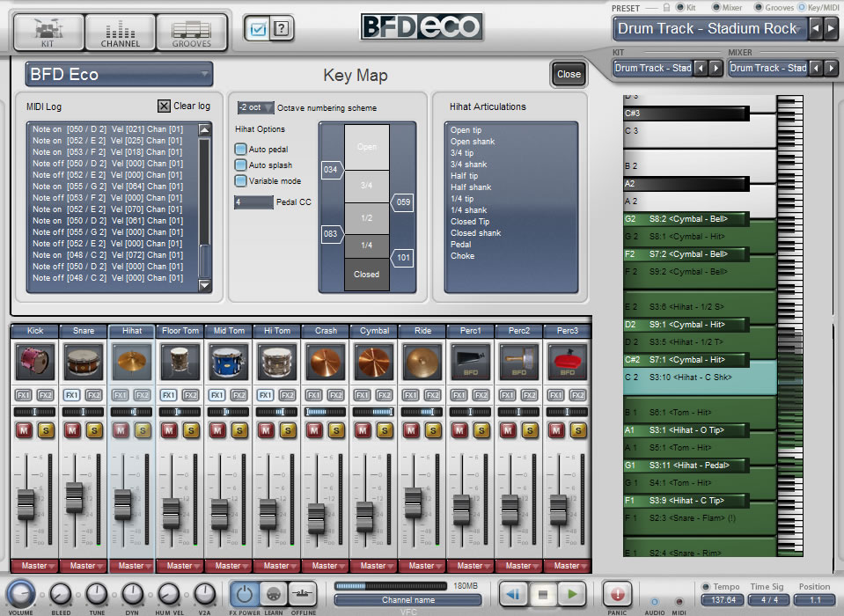This screenshot has width=844, height=616.
Task: Select the Pedal hihat articulation
Action: point(461,245)
